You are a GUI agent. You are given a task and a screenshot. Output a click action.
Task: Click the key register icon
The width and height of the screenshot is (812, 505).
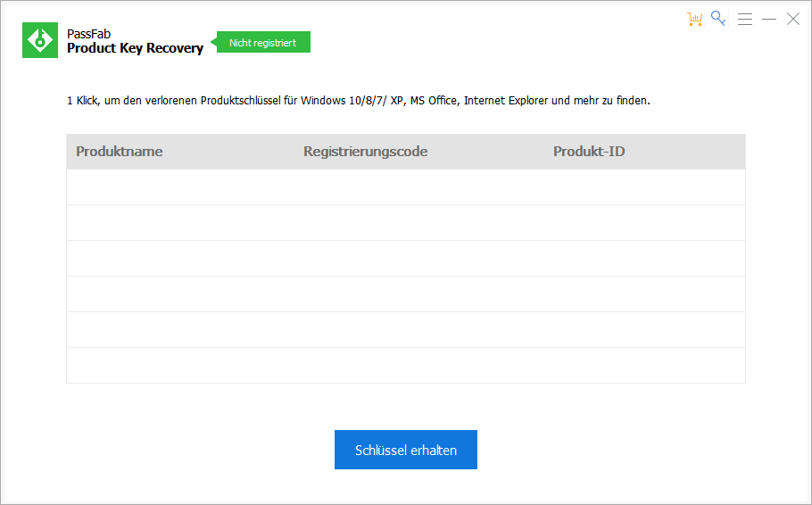click(718, 19)
